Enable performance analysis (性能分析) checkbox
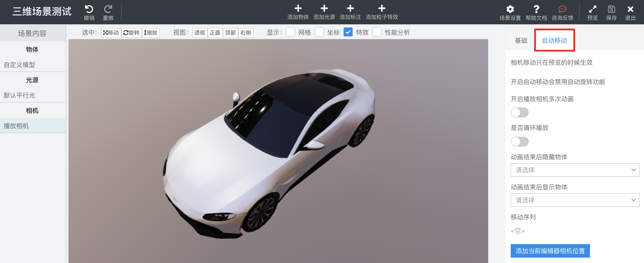This screenshot has width=644, height=263. pos(377,32)
